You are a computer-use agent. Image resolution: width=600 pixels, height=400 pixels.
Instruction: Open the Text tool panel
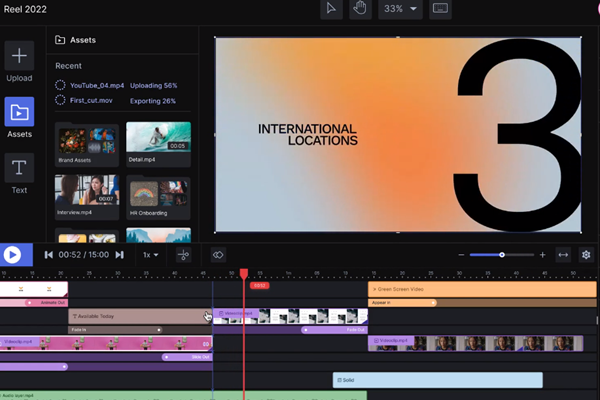point(19,167)
